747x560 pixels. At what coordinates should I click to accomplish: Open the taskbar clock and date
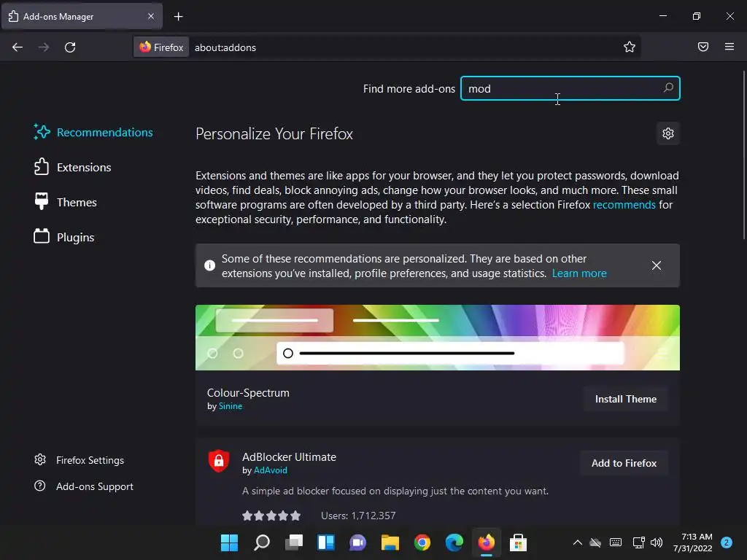click(693, 542)
